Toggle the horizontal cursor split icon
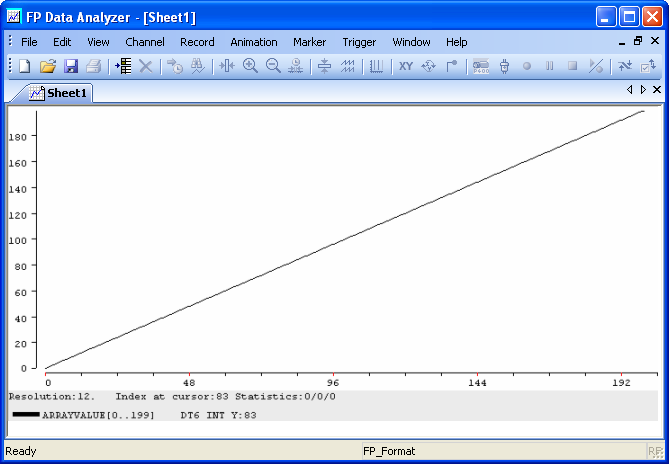Viewport: 669px width, 464px height. pyautogui.click(x=324, y=66)
